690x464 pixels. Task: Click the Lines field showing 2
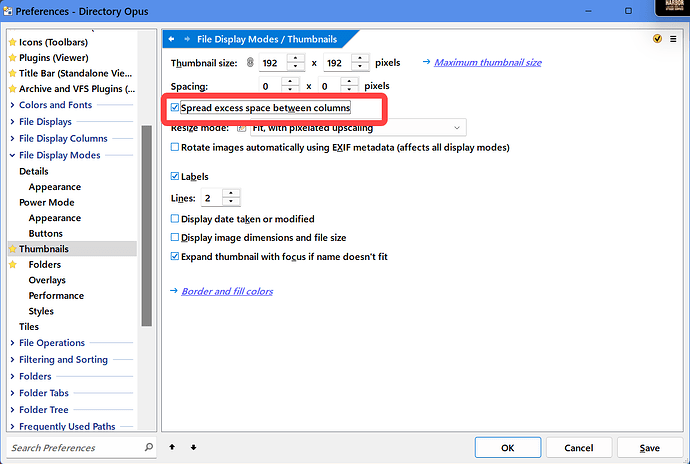(212, 198)
